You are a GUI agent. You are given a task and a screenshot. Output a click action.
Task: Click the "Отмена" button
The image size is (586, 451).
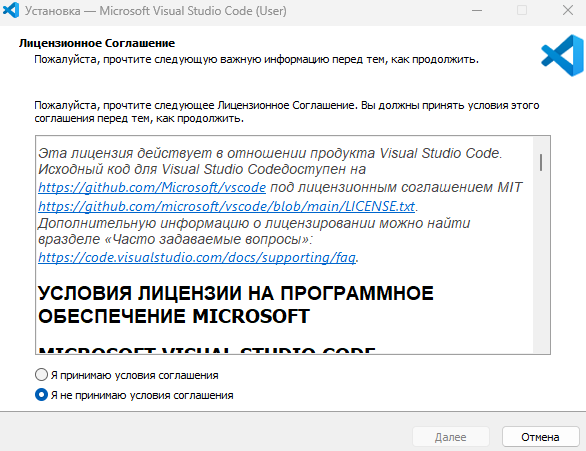tap(540, 437)
